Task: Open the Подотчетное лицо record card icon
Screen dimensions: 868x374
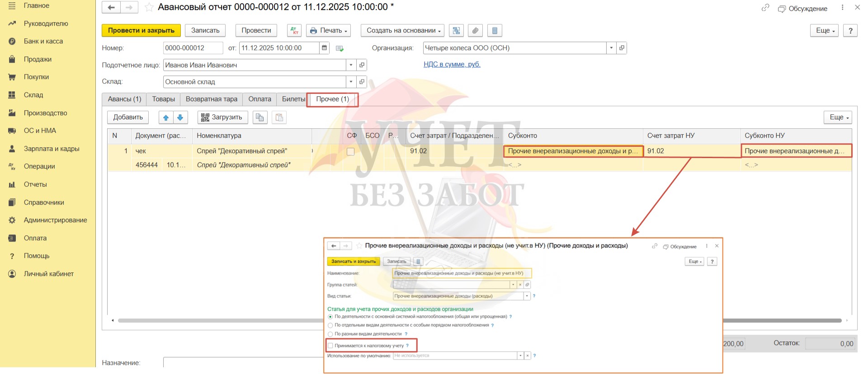Action: [x=362, y=65]
